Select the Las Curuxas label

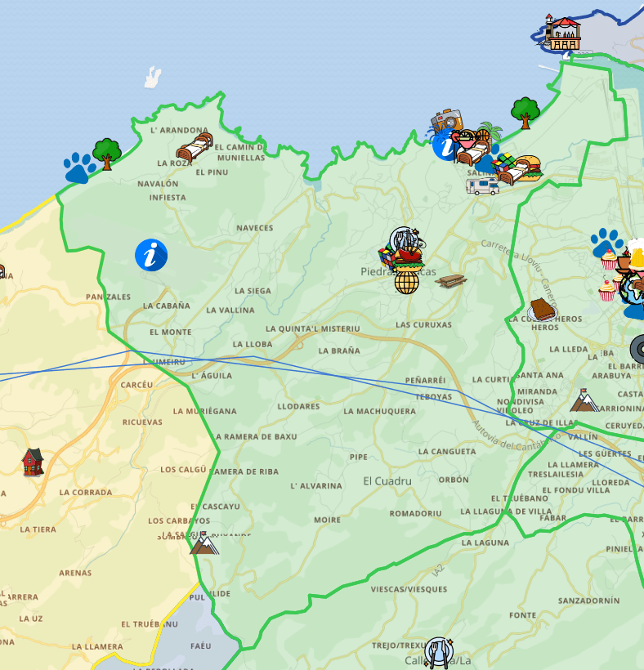tap(423, 324)
